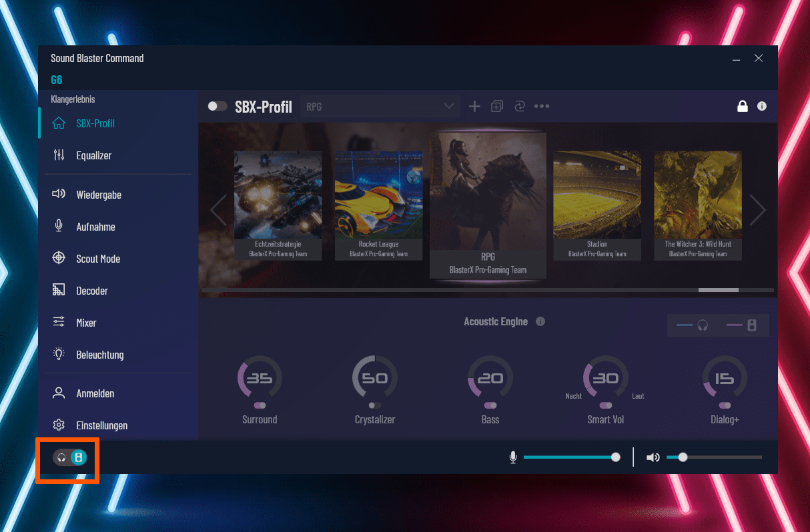810x532 pixels.
Task: Click the profile carousel scrollbar thumb
Action: click(x=719, y=290)
